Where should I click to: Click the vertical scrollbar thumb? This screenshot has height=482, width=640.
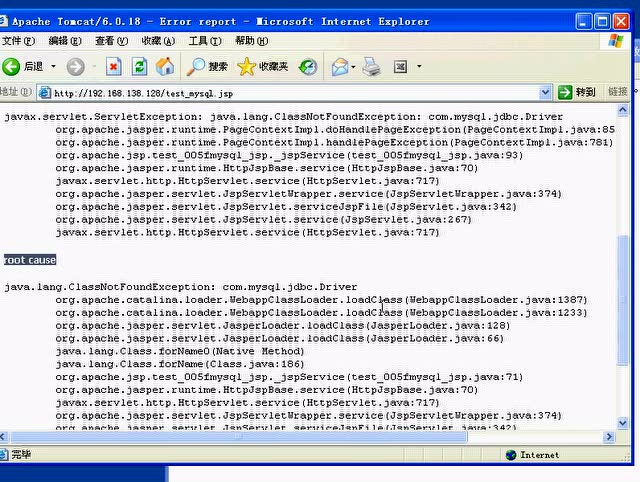pyautogui.click(x=622, y=300)
